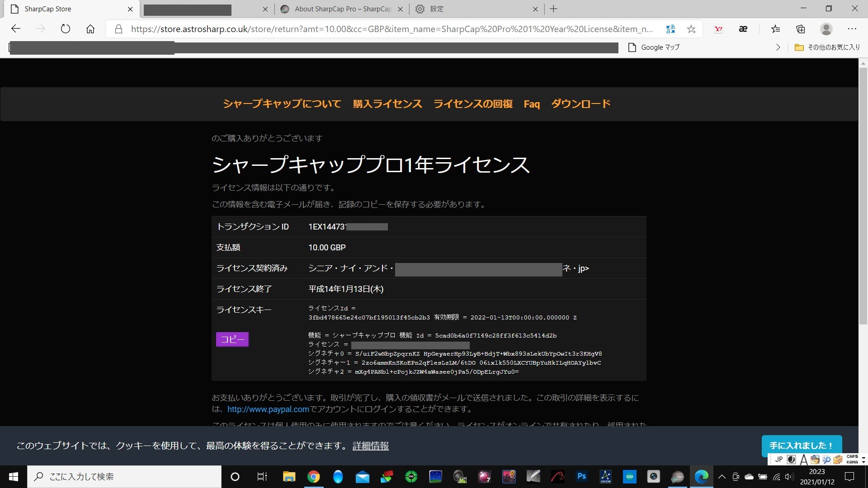Open the http://www.paypal.com link
The width and height of the screenshot is (868, 488).
point(268,409)
